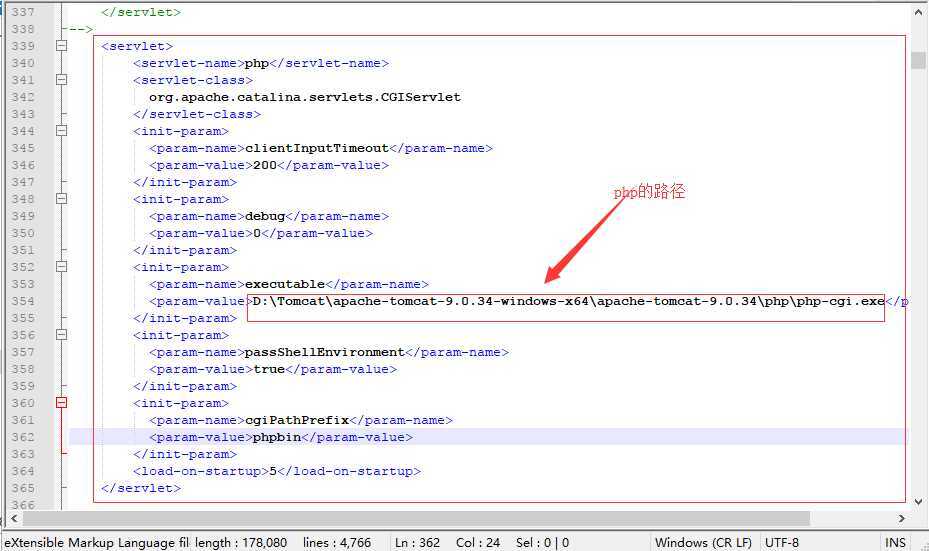Click debug value '0' on line 350
This screenshot has height=551, width=929.
[257, 233]
